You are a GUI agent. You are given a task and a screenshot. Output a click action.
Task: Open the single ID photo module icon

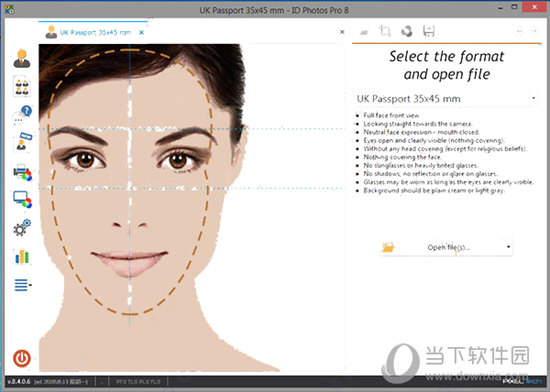point(22,59)
